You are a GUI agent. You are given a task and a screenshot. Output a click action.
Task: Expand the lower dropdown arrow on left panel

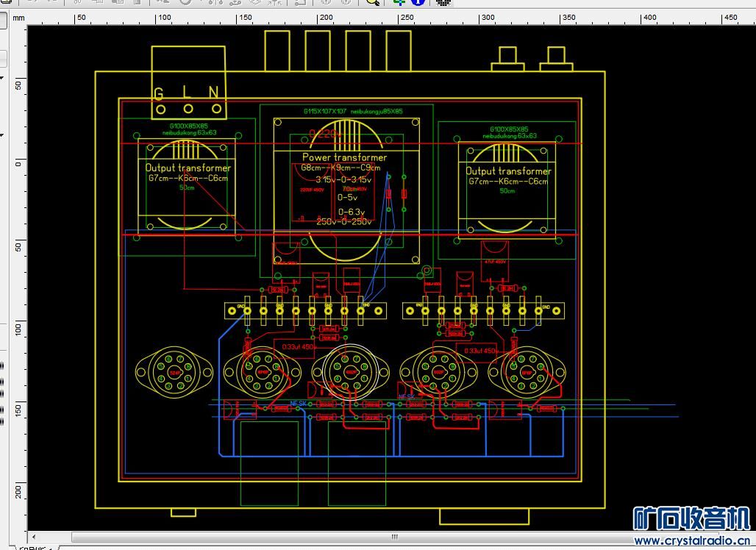click(x=2, y=135)
